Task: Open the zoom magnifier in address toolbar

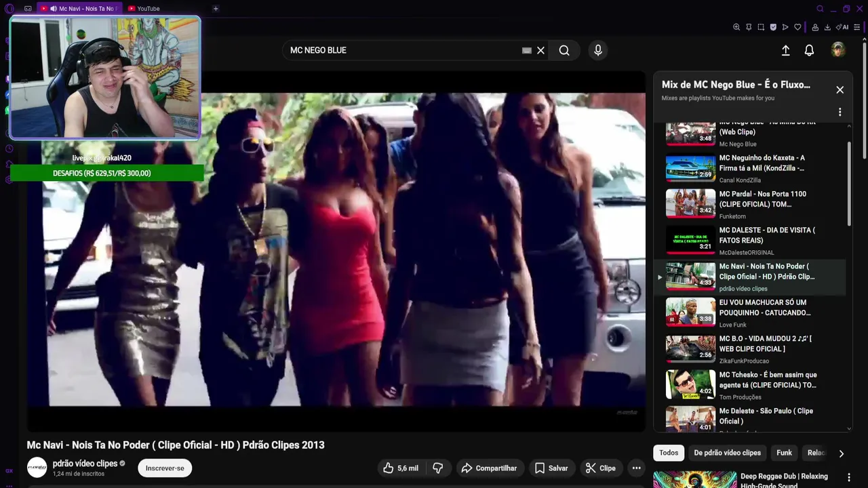Action: click(x=736, y=27)
